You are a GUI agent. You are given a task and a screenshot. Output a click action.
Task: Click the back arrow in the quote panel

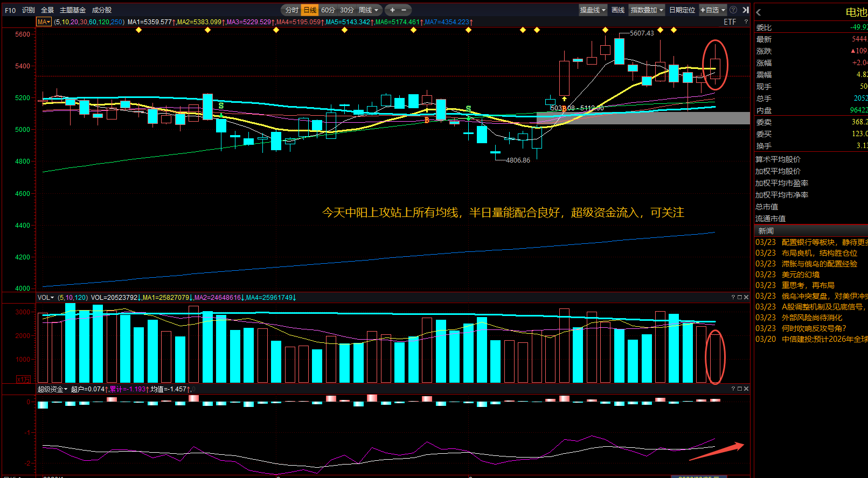(x=759, y=12)
